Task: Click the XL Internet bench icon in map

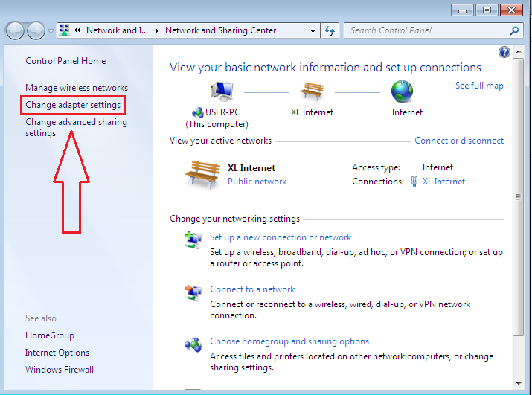Action: [312, 91]
